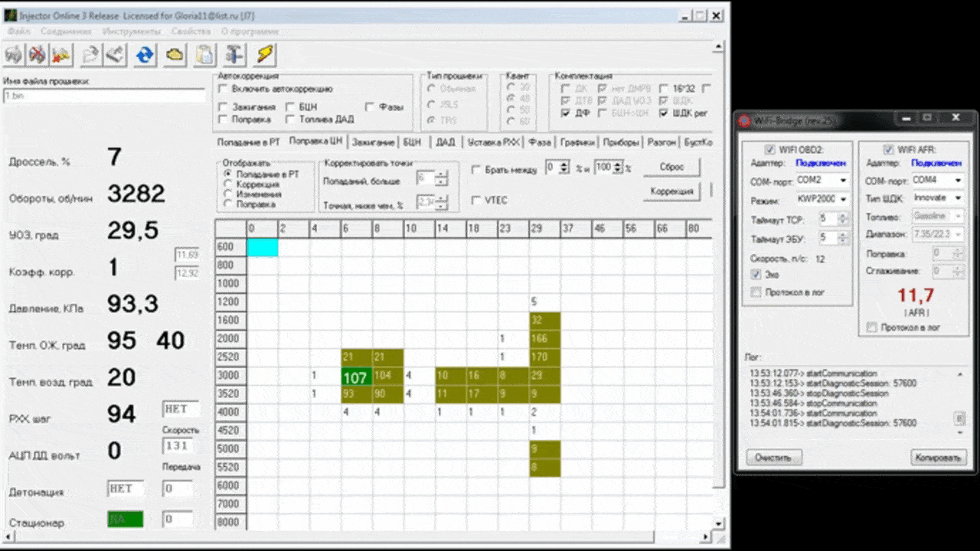The image size is (980, 551).
Task: Uncheck the 'Эхо' checkbox in WiFi-Bridge
Action: tap(756, 274)
